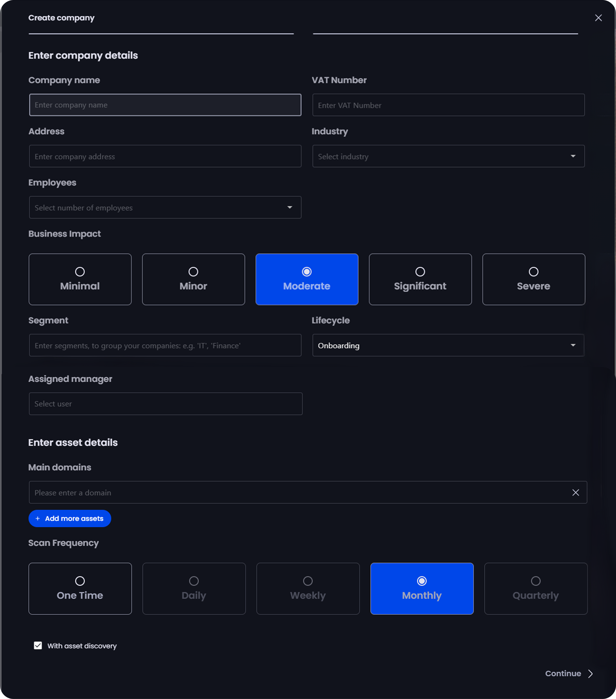Image resolution: width=616 pixels, height=699 pixels.
Task: Toggle With asset discovery checkbox
Action: coord(38,646)
